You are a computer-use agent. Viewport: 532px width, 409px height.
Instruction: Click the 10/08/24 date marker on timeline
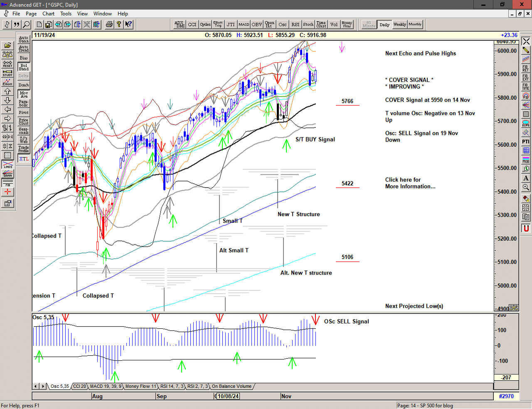[x=228, y=396]
